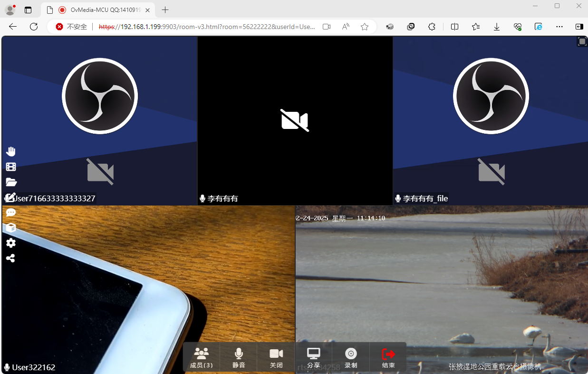This screenshot has height=374, width=588.
Task: Open browser profile avatar
Action: [10, 10]
